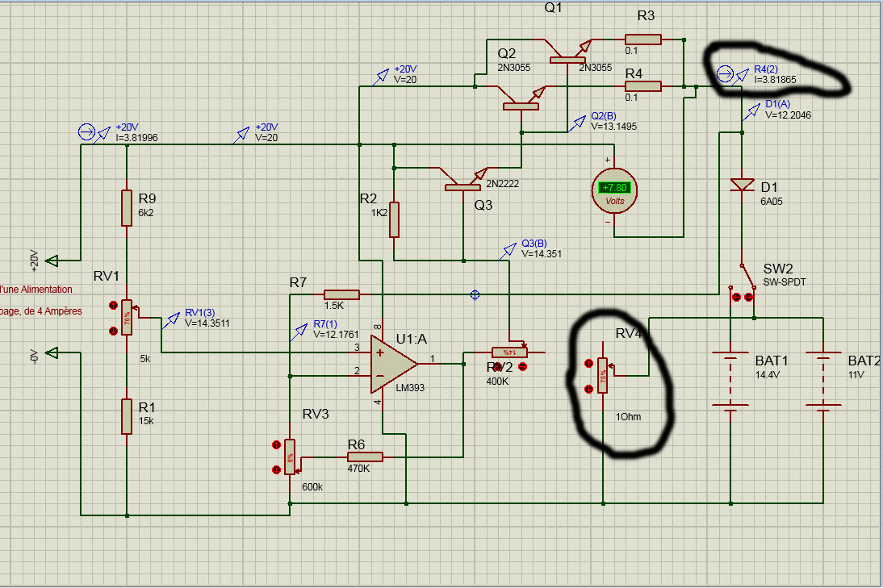Click the +20V current probe circle
This screenshot has height=588, width=883.
(86, 132)
